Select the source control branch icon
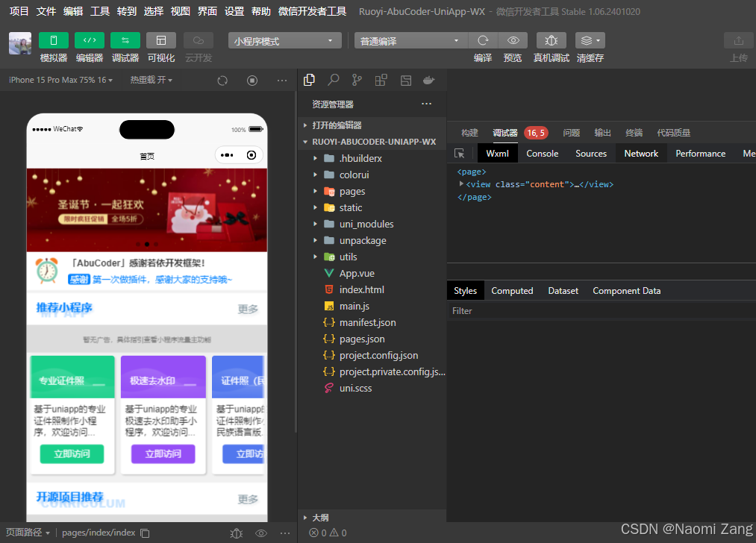This screenshot has width=756, height=543. [x=357, y=80]
